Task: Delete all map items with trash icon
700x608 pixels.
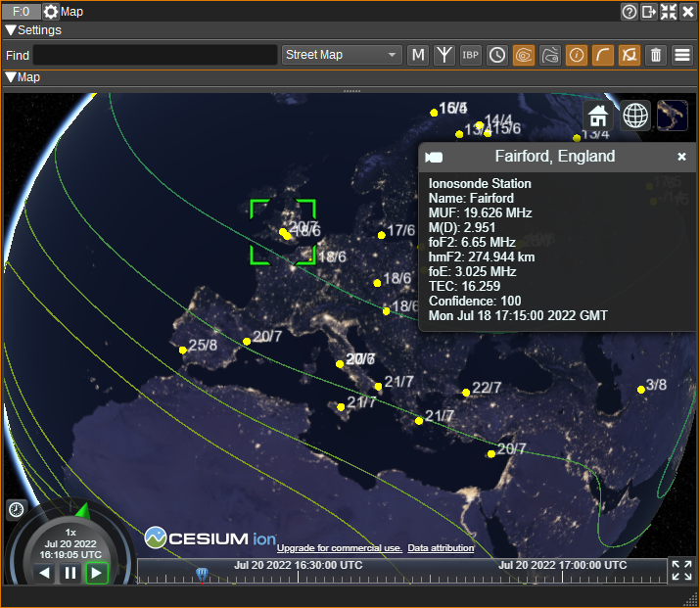Action: pos(656,55)
